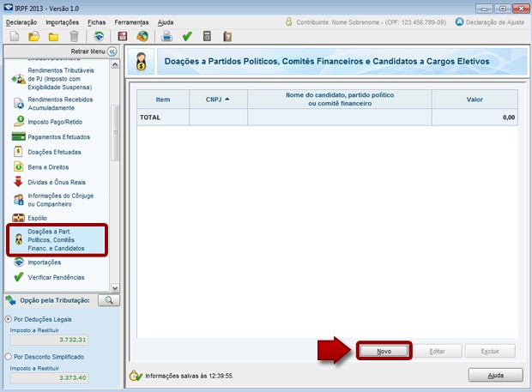Click magnifier button beside Opção pela Tributação

(108, 300)
